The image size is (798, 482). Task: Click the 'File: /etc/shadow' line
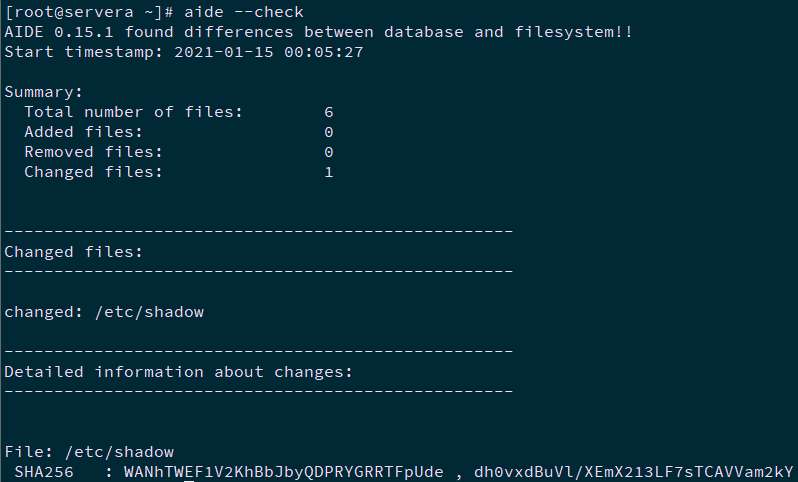89,452
